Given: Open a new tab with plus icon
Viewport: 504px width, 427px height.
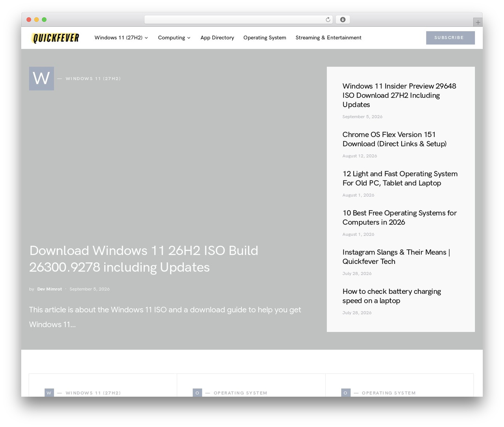Looking at the screenshot, I should coord(478,22).
